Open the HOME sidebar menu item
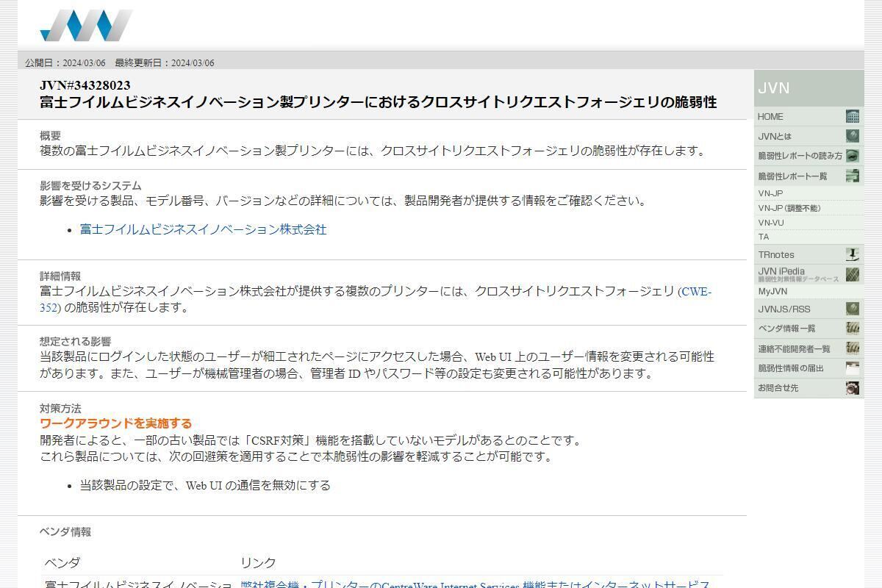 click(808, 116)
